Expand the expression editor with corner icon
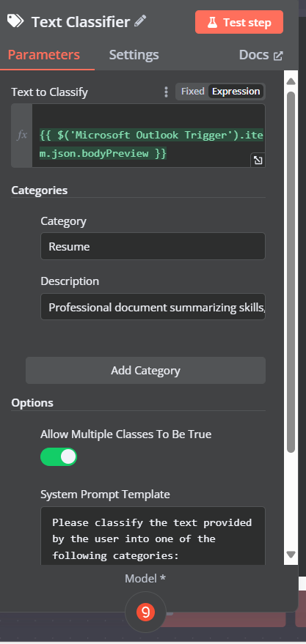 (258, 160)
